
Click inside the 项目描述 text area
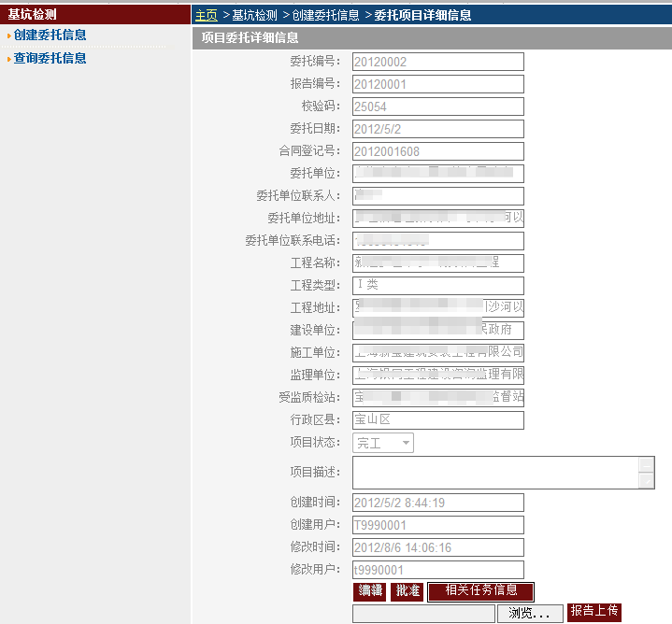pyautogui.click(x=495, y=473)
